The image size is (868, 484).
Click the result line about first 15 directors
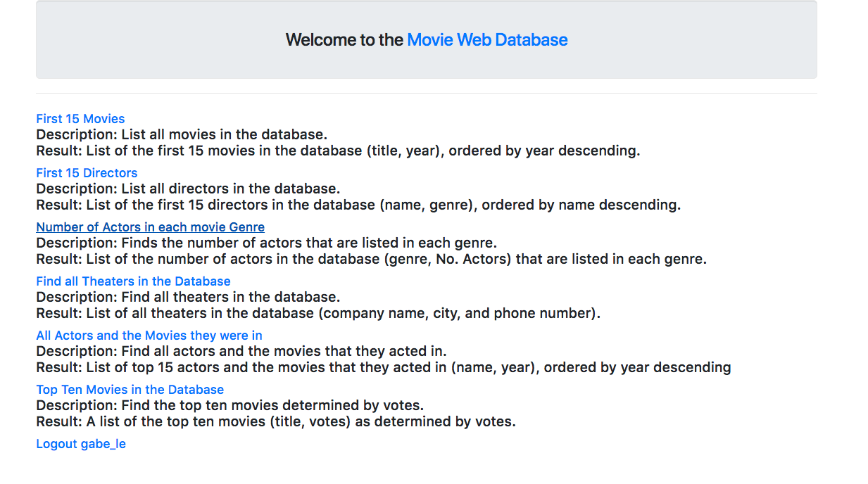(x=358, y=205)
